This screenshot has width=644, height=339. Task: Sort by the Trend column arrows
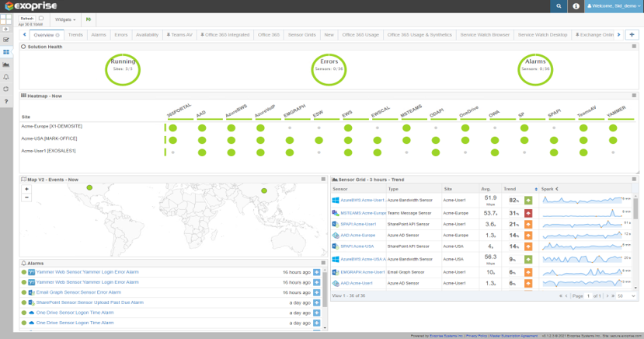point(536,189)
